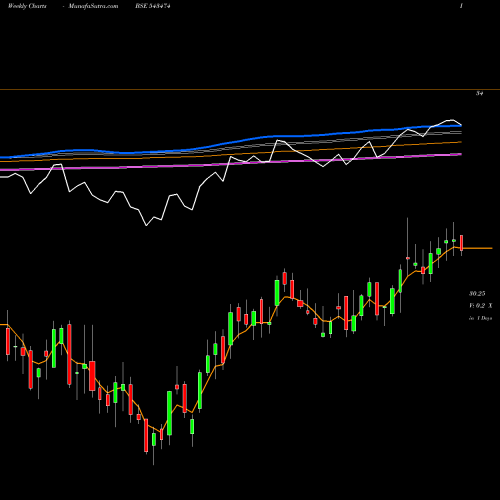Click the "30.25" price value
The width and height of the screenshot is (500, 500).
pyautogui.click(x=477, y=294)
